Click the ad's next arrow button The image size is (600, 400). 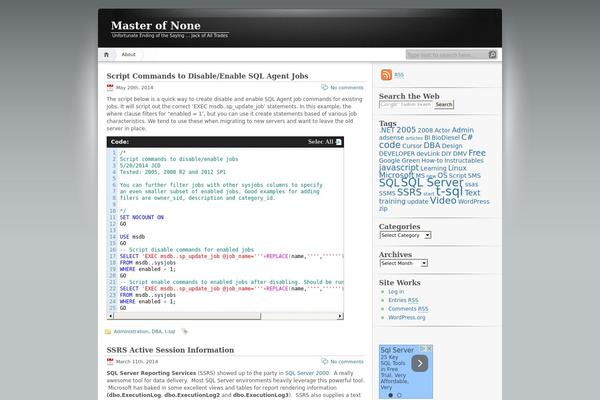[420, 363]
